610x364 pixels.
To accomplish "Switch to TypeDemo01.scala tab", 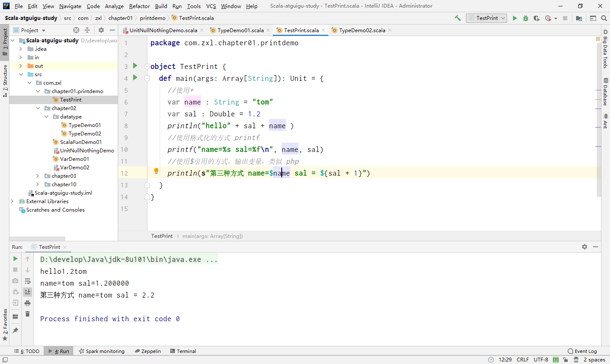I will click(x=241, y=30).
